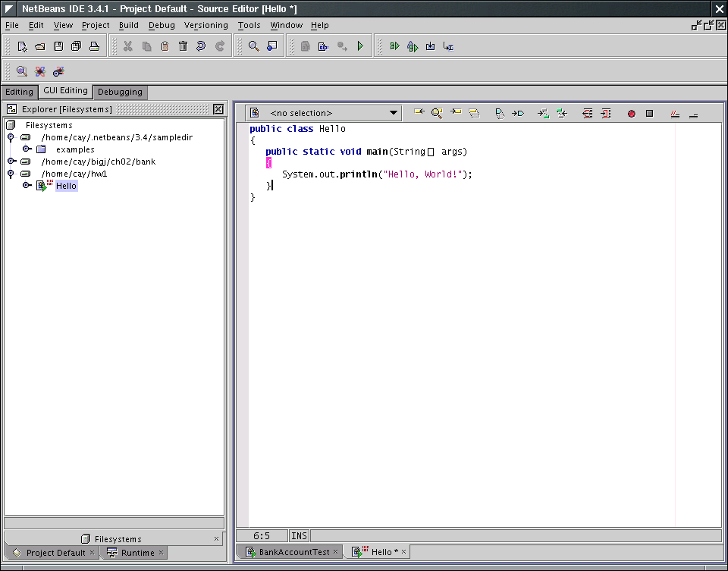Stop macro recording with square button
Viewport: 728px width, 571px height.
[649, 114]
